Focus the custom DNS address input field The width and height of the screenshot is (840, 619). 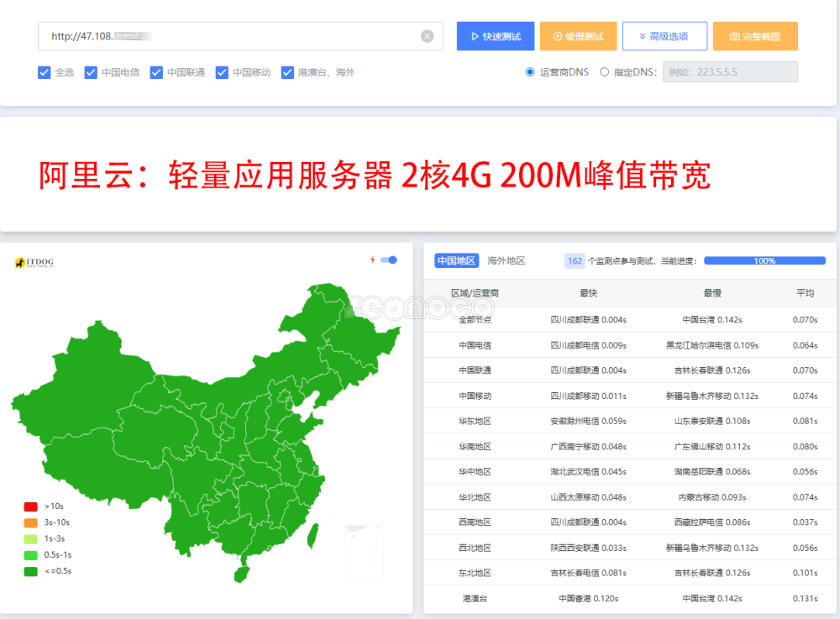(730, 72)
